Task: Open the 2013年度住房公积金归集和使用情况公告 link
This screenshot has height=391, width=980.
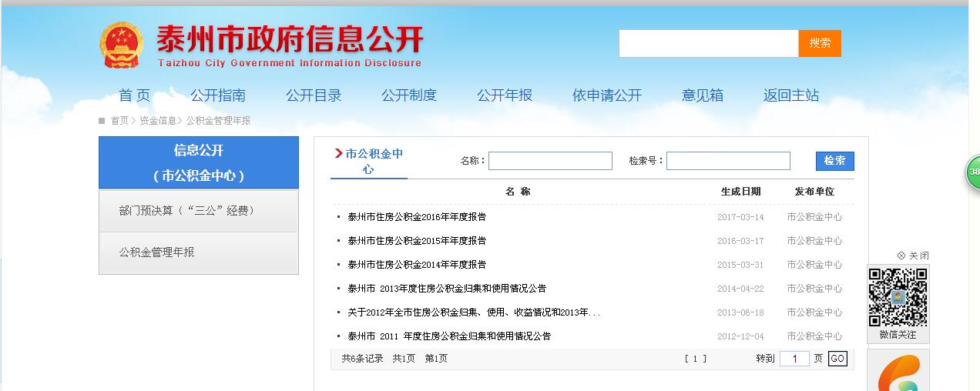Action: click(x=447, y=289)
